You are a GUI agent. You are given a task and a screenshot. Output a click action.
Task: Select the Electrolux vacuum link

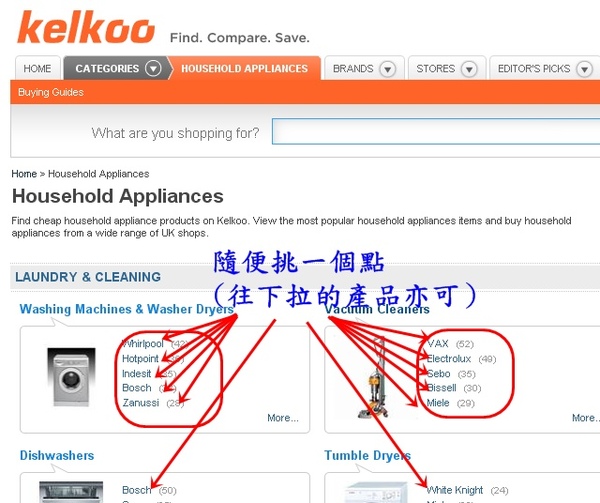[x=449, y=359]
